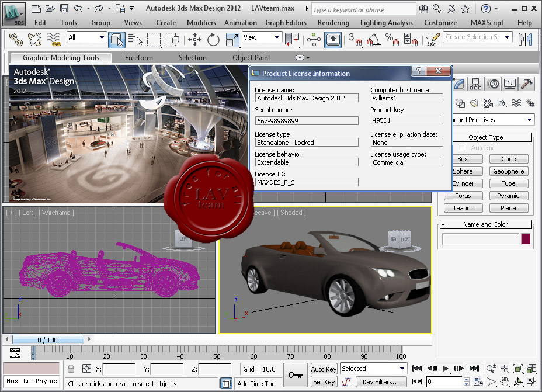The width and height of the screenshot is (542, 392).
Task: Open the Lighting Analysis menu
Action: coord(387,22)
